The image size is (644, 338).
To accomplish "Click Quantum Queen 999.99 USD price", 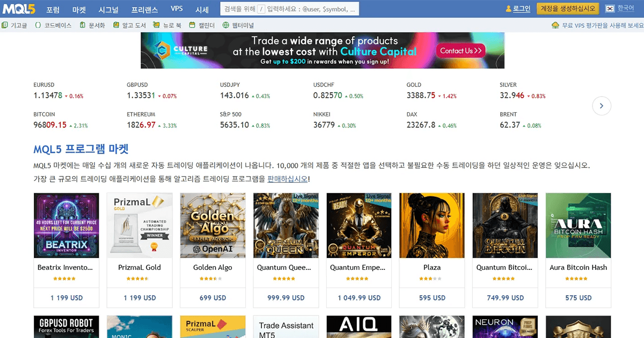I will click(x=286, y=298).
